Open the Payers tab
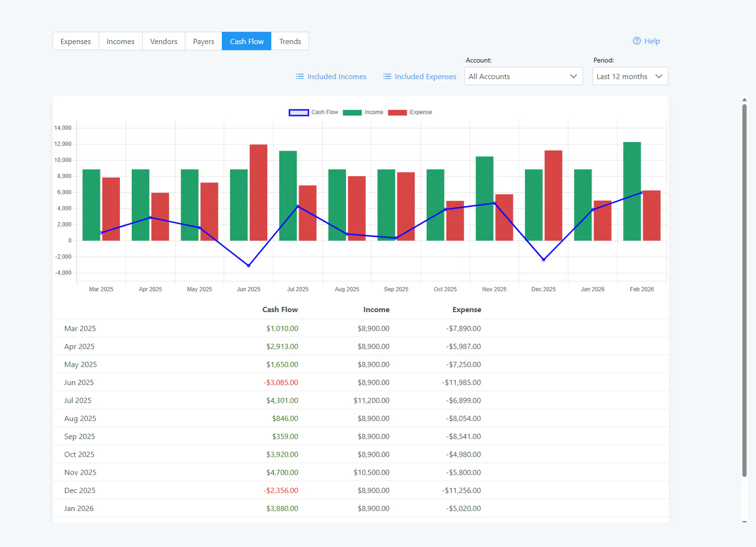 (204, 41)
